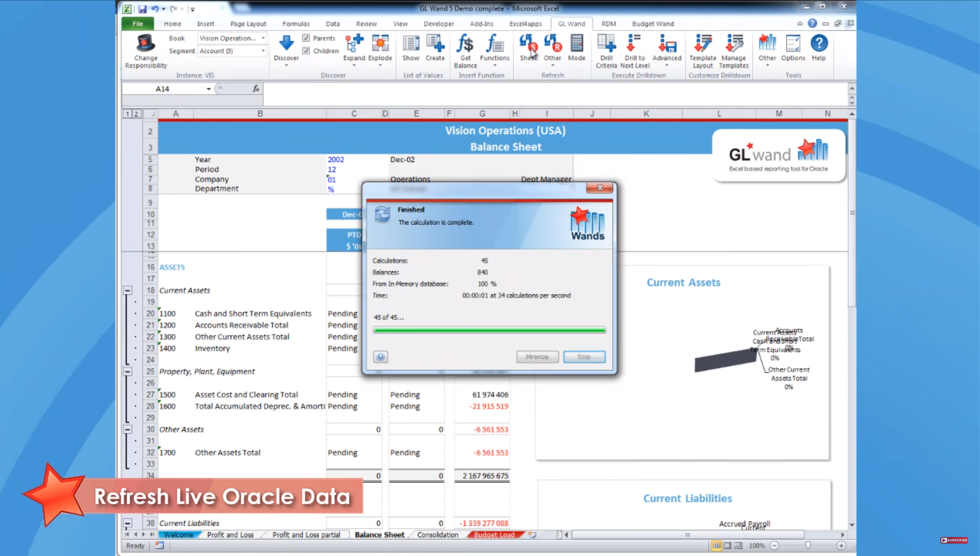
Task: Click zoom in plus button
Action: tap(841, 546)
